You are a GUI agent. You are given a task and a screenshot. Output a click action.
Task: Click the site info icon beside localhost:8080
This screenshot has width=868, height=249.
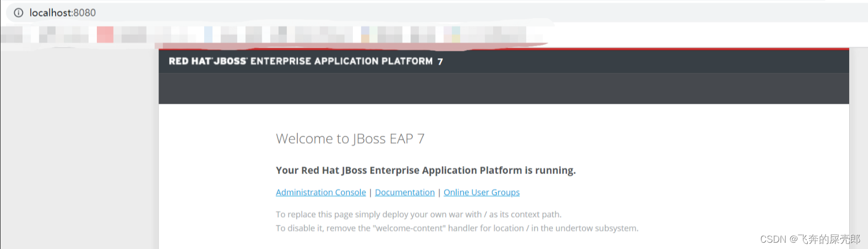coord(18,13)
